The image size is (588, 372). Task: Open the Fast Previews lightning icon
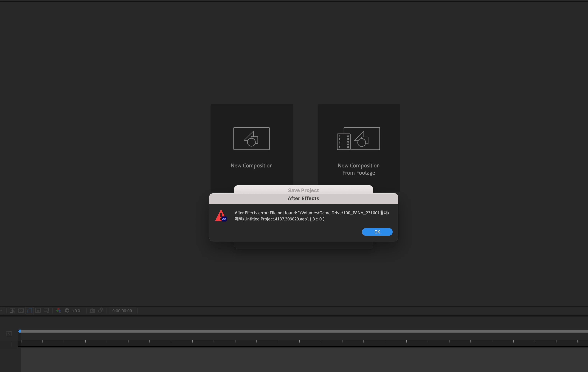click(x=12, y=311)
